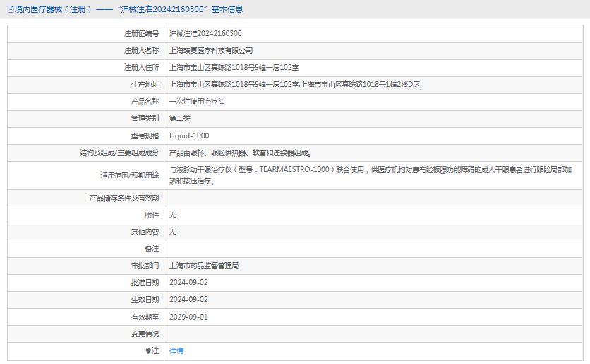Click the 注册人住所 label
The width and height of the screenshot is (590, 364).
(141, 67)
